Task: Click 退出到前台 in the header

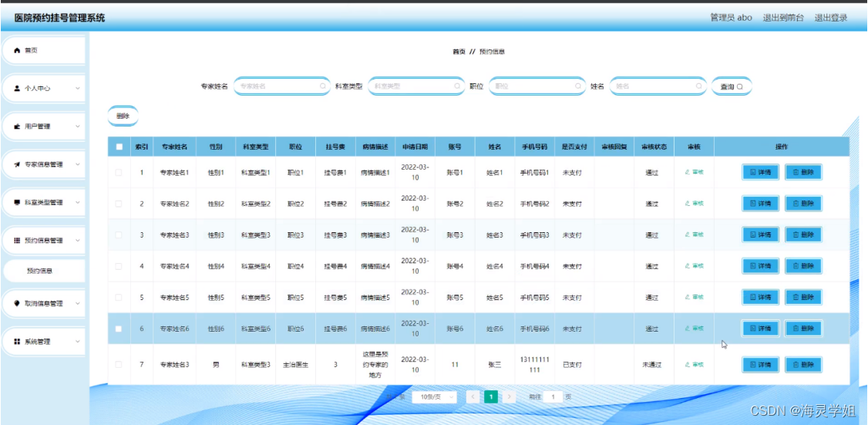Action: pos(783,18)
